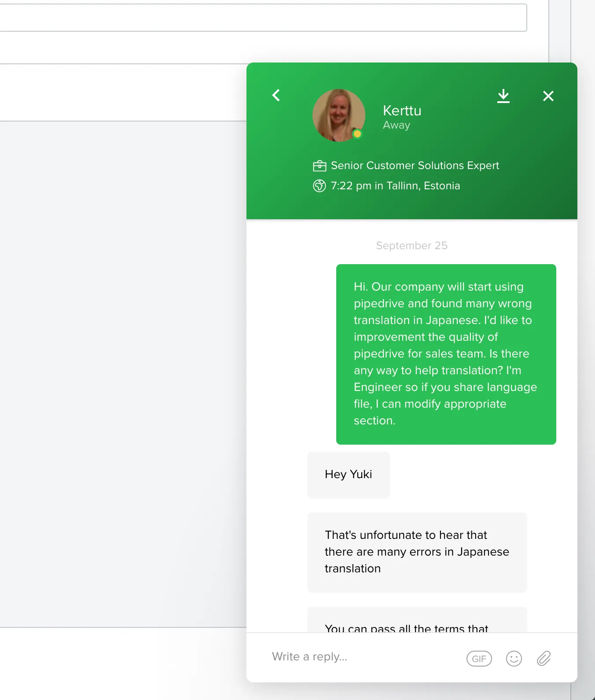Download the chat transcript
The height and width of the screenshot is (700, 595).
click(503, 96)
